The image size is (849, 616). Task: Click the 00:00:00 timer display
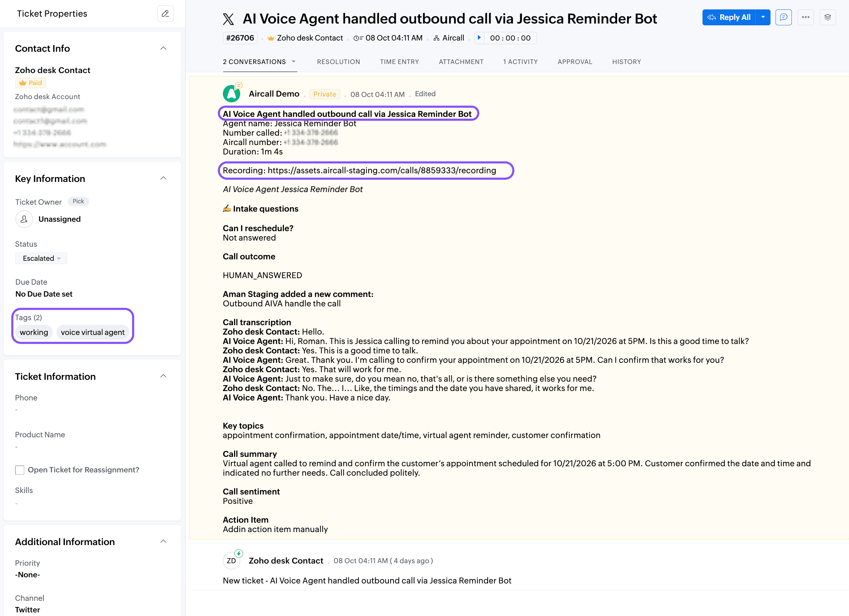510,38
